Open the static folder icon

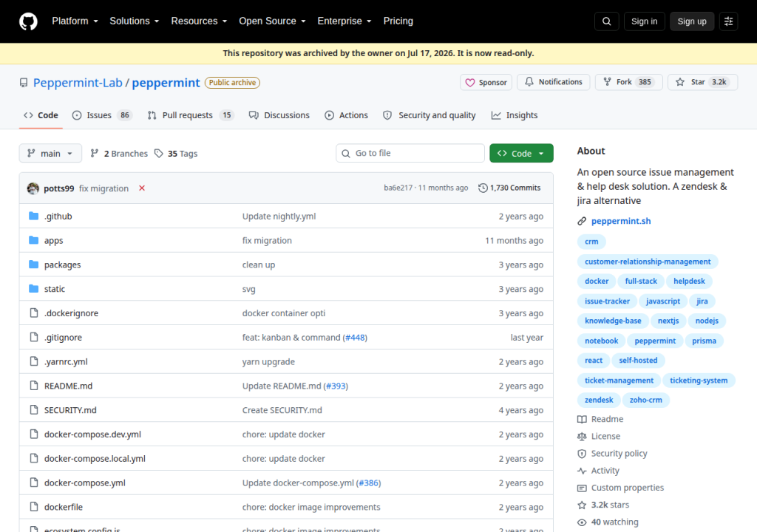click(x=33, y=289)
